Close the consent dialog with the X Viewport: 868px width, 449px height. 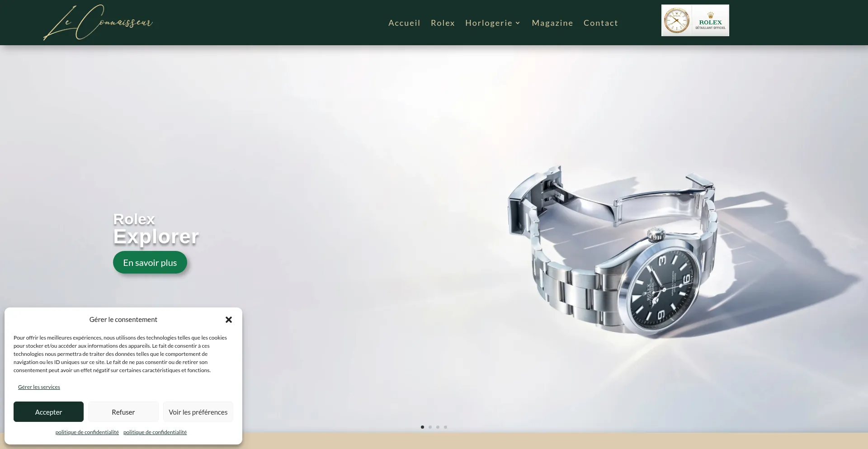pyautogui.click(x=229, y=320)
